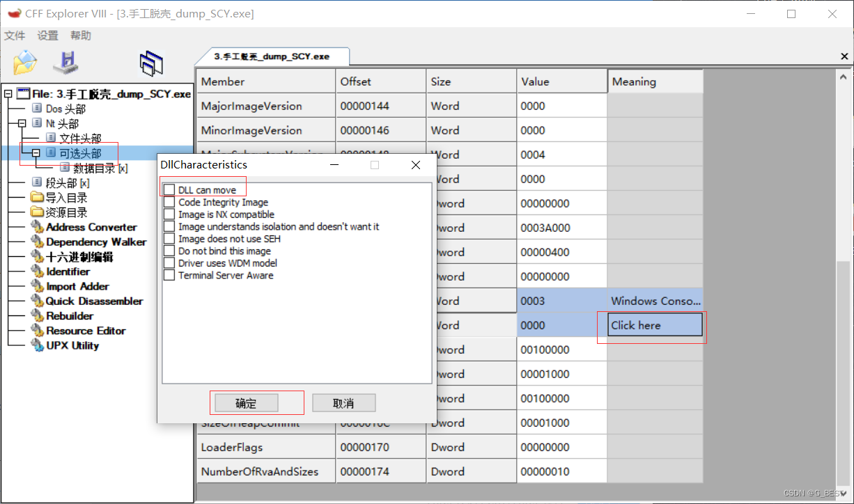Viewport: 854px width, 504px height.
Task: Click the Resource Editor tool icon
Action: coord(38,331)
